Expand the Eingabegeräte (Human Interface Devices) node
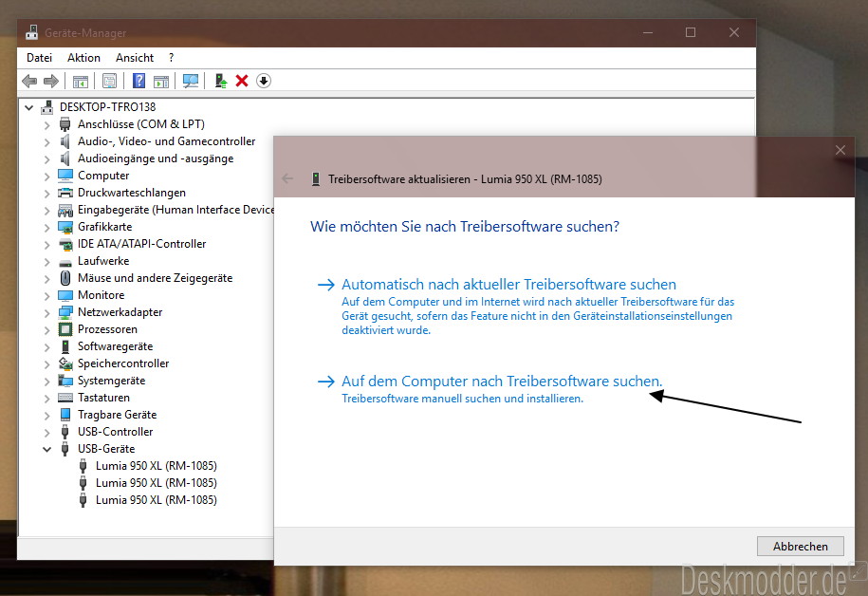The height and width of the screenshot is (596, 868). 47,211
